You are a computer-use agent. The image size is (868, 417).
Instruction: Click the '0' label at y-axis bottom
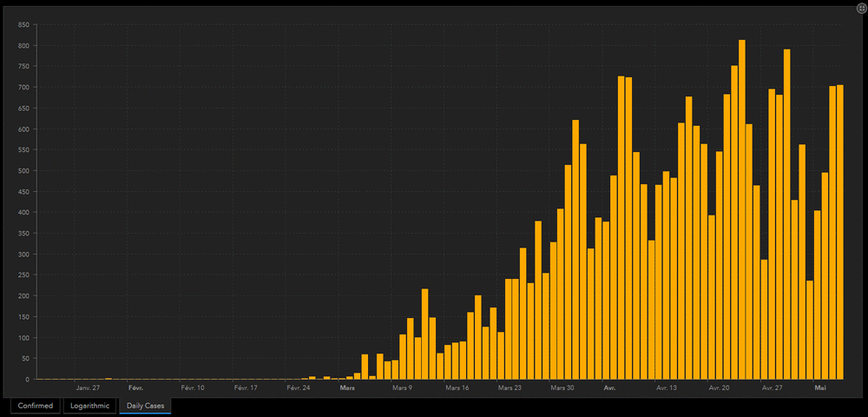[28, 380]
